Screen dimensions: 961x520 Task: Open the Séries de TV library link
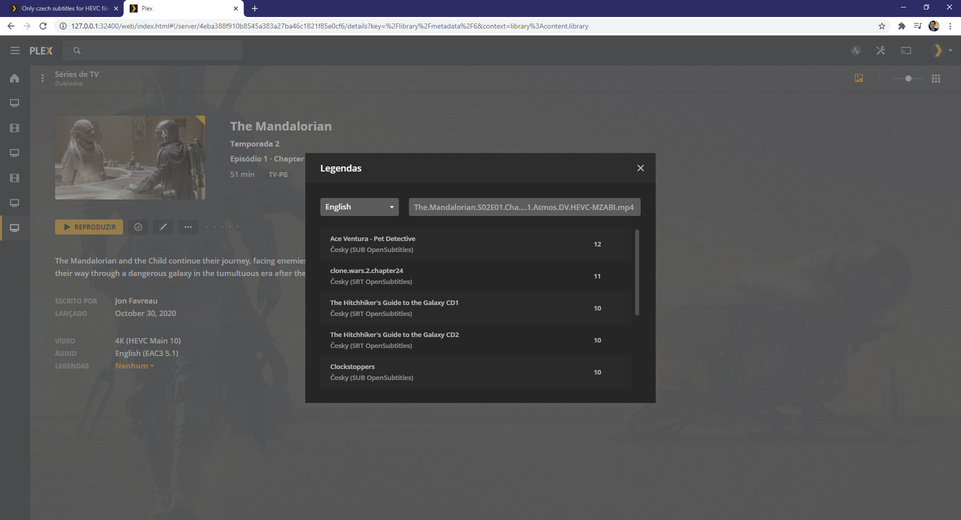click(x=77, y=74)
